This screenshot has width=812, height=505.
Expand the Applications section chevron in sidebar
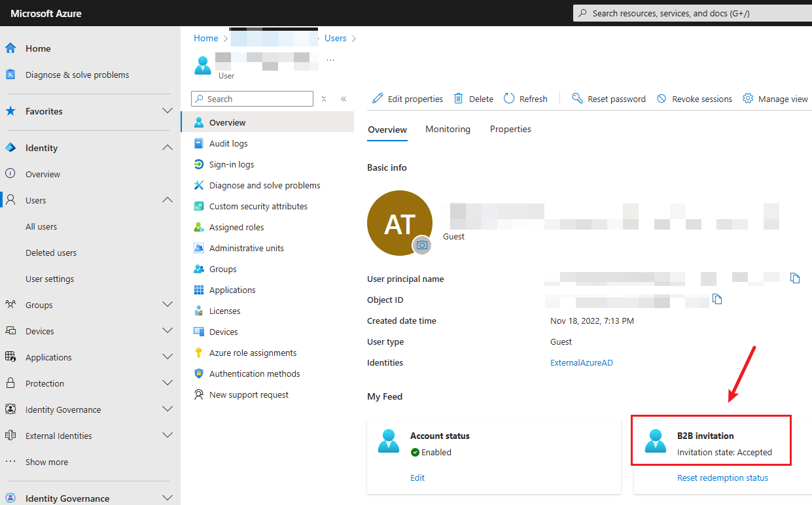click(168, 357)
